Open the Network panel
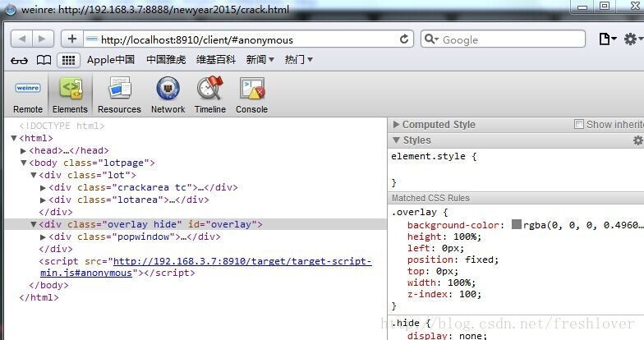Screen dimensions: 644x340 [168, 95]
